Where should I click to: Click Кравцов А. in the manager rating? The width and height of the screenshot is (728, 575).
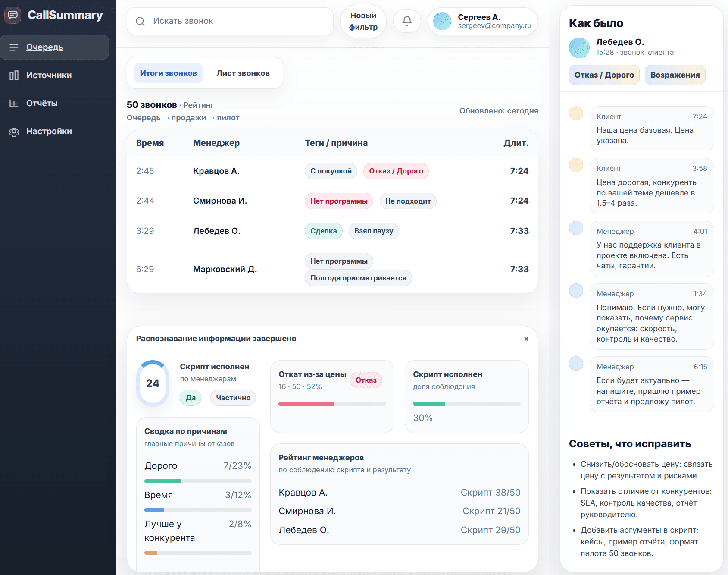coord(304,492)
